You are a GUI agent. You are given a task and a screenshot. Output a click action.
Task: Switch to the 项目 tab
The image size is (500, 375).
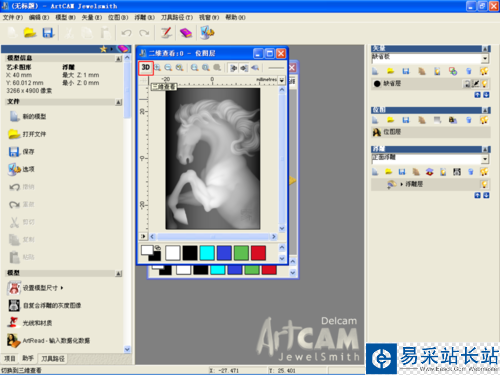click(10, 358)
